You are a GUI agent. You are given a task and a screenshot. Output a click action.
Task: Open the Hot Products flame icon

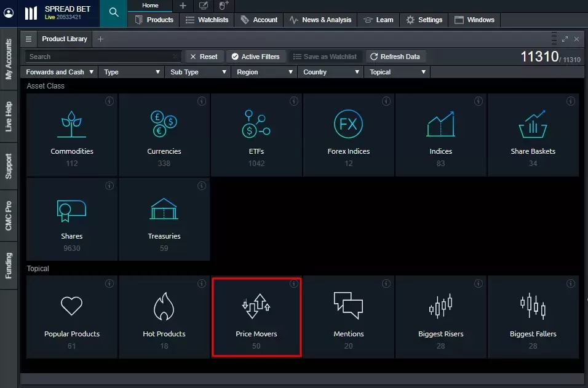coord(164,306)
